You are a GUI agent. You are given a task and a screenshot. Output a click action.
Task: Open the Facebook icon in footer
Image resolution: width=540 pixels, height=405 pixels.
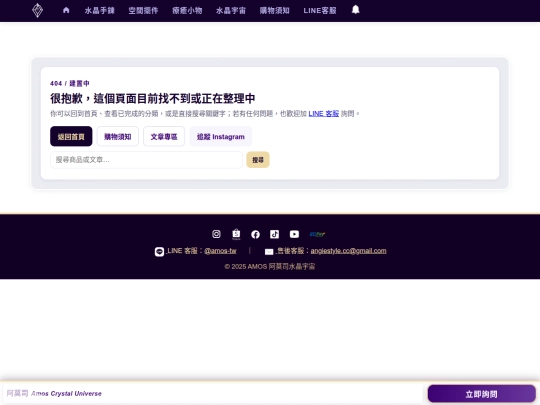[x=256, y=235]
